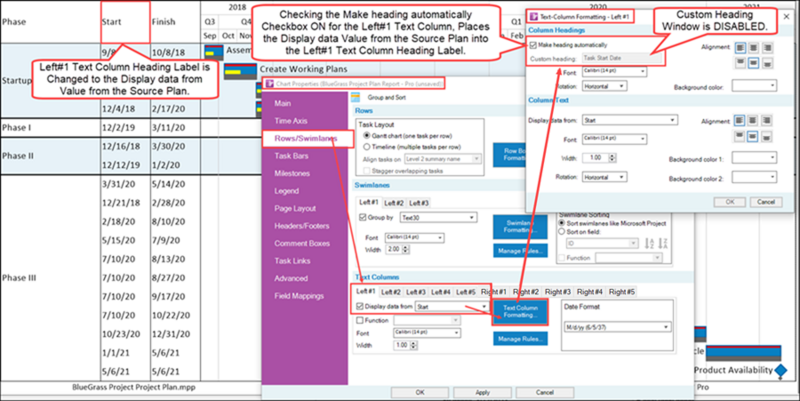The image size is (800, 401).
Task: Click Apply in Chart Properties
Action: [x=482, y=392]
